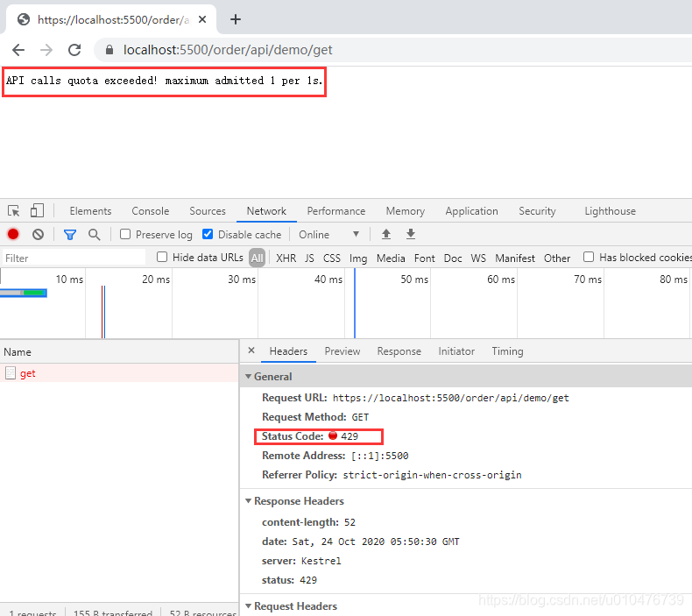Screen dimensions: 692x616
Task: Click the import HAR upload arrow
Action: point(386,234)
